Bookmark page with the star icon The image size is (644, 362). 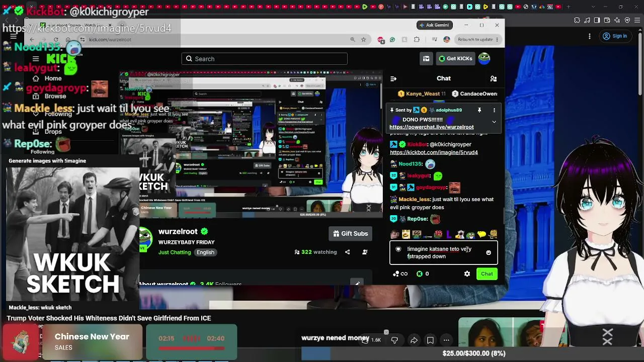363,40
